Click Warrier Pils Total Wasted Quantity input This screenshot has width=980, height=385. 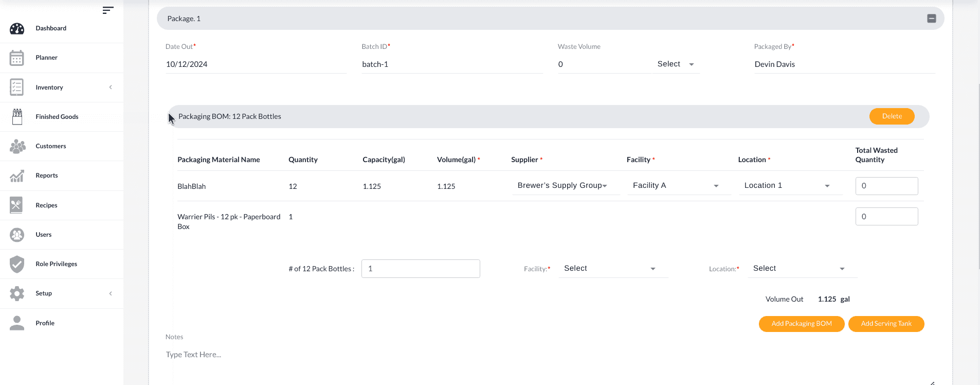click(886, 217)
